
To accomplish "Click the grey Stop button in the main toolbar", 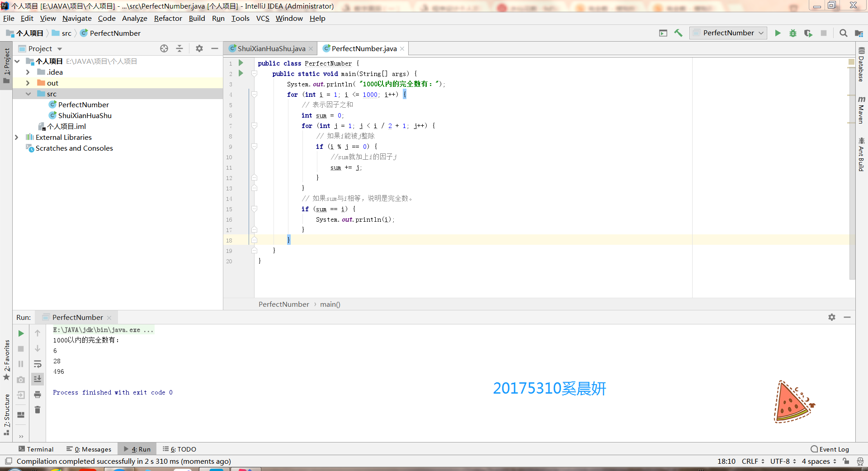I will click(824, 33).
